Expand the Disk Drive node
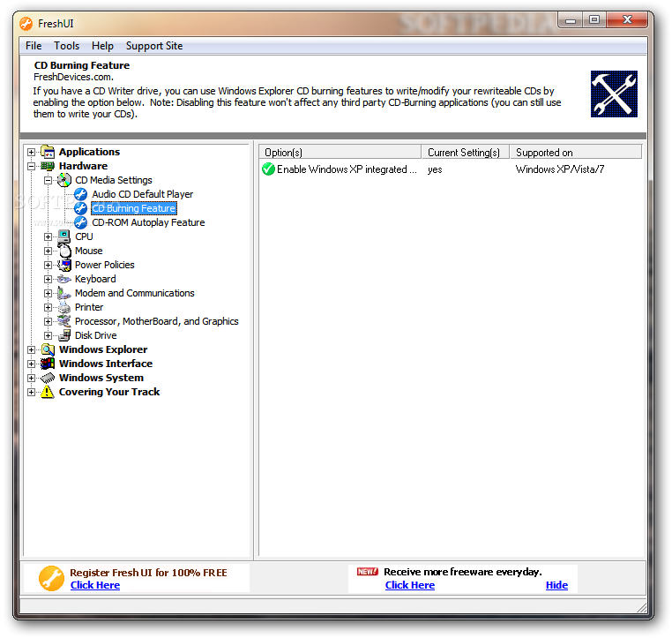The height and width of the screenshot is (638, 672). (x=48, y=335)
